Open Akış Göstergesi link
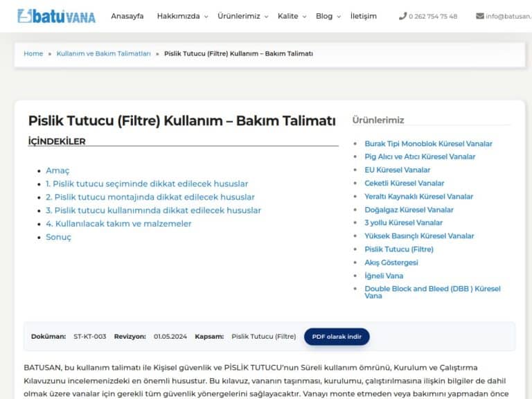 391,263
